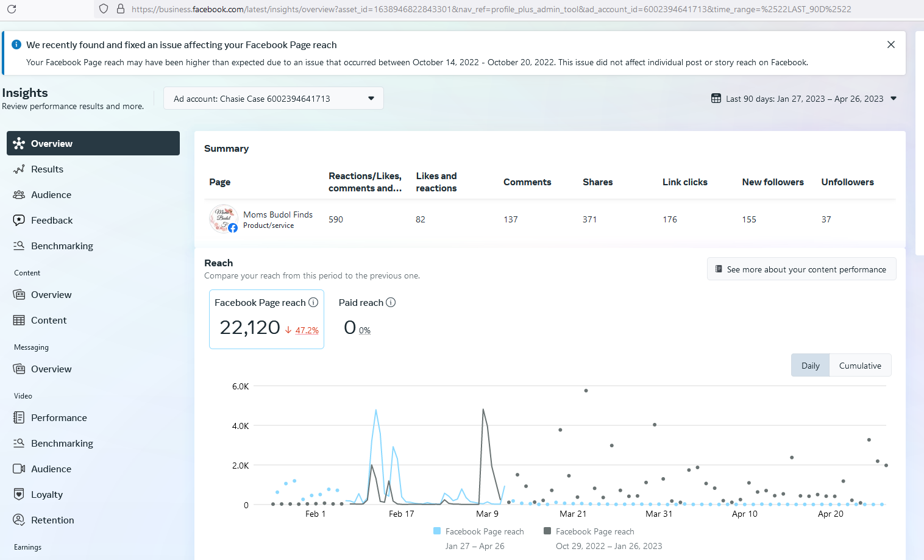Click the 155 new followers value cell

point(749,219)
